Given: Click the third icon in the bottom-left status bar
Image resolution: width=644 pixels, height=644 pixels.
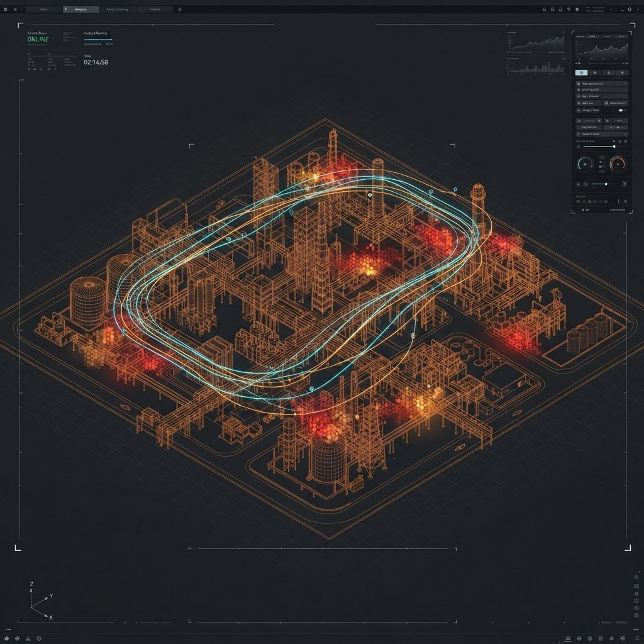Looking at the screenshot, I should [x=28, y=638].
